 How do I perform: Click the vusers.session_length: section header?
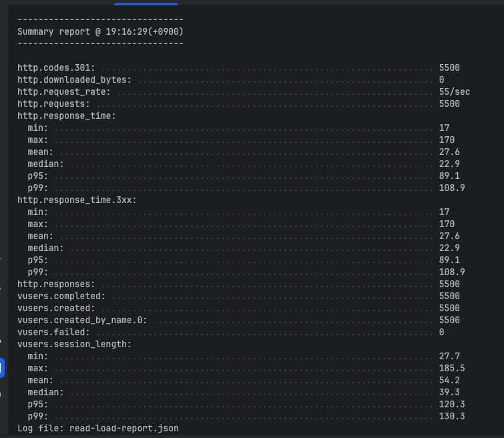75,344
